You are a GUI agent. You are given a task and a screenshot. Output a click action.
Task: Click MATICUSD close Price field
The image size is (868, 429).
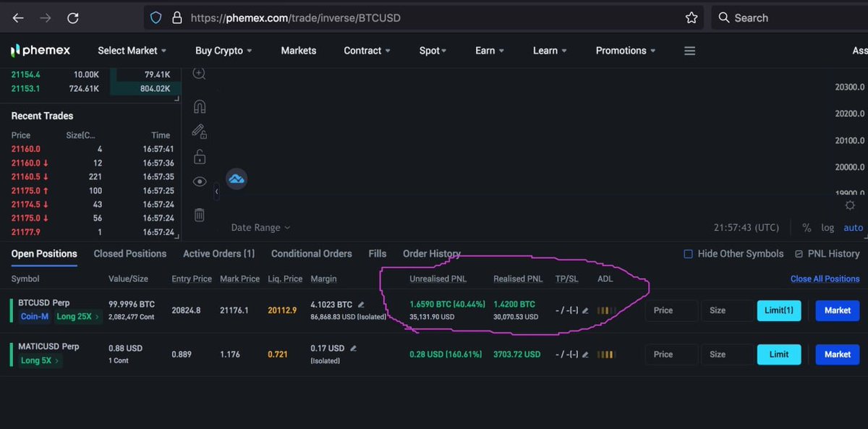click(672, 354)
